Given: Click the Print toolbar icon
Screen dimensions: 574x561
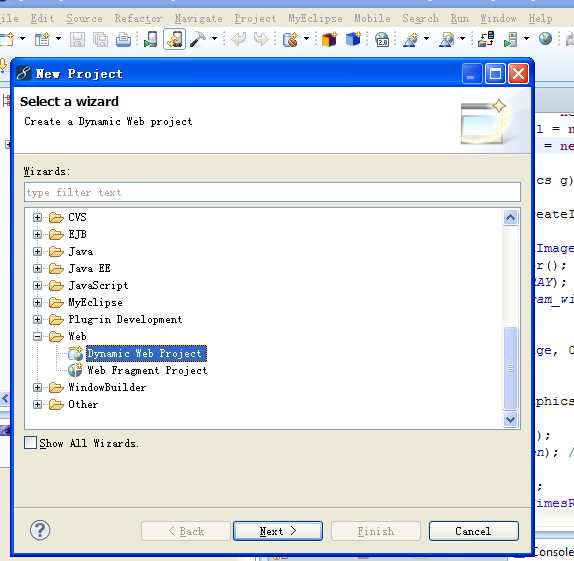Looking at the screenshot, I should (123, 39).
